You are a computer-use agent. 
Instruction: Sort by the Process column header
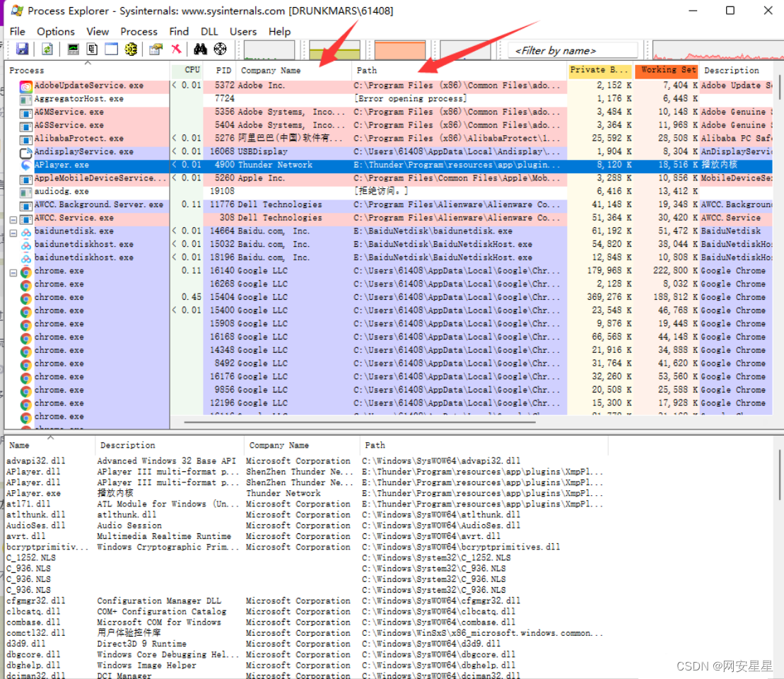pyautogui.click(x=87, y=71)
